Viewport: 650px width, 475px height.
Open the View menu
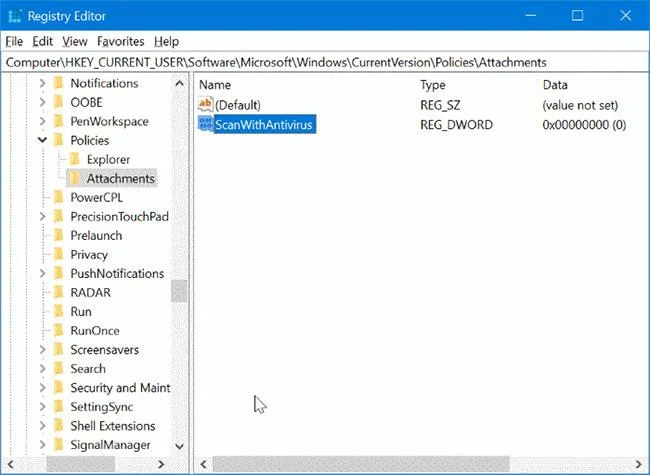coord(75,41)
